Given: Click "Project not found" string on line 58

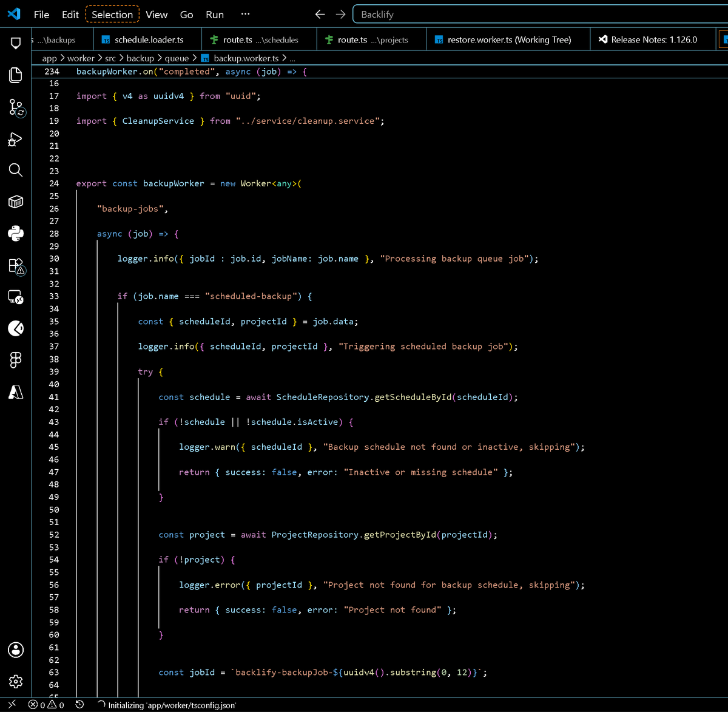Looking at the screenshot, I should tap(393, 610).
